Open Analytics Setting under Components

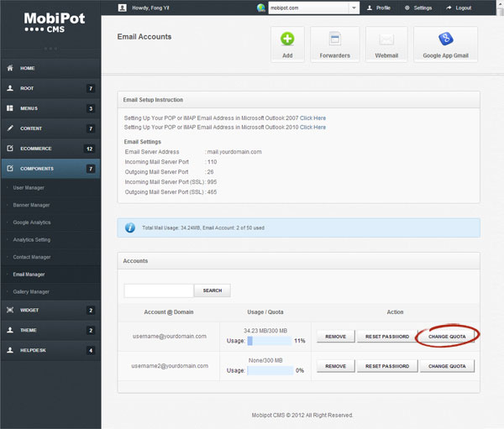tap(32, 240)
